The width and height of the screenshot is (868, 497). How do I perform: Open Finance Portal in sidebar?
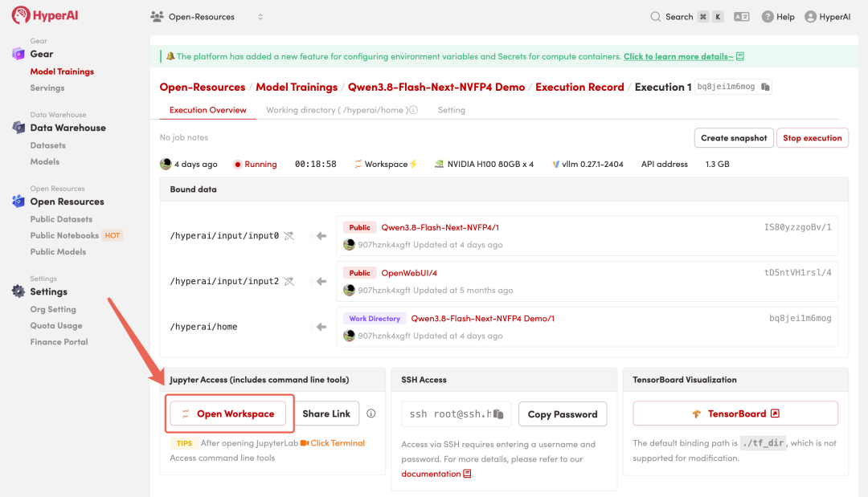[x=59, y=342]
